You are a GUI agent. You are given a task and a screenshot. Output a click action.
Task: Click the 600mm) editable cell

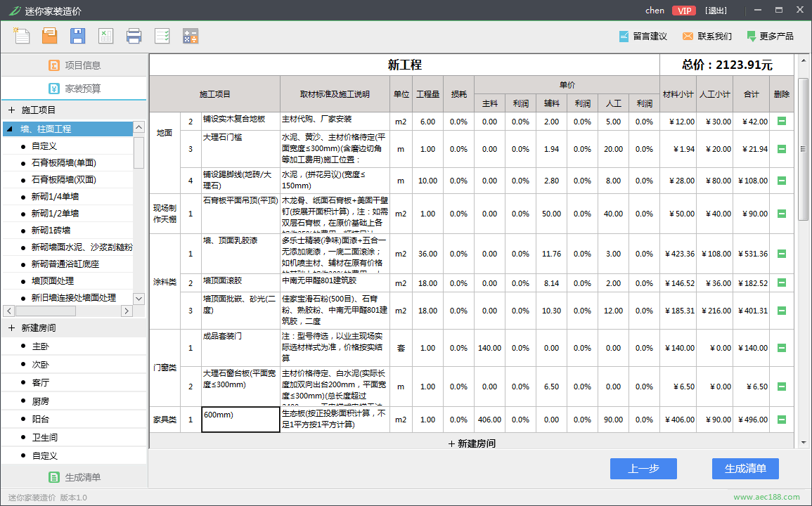pyautogui.click(x=241, y=420)
